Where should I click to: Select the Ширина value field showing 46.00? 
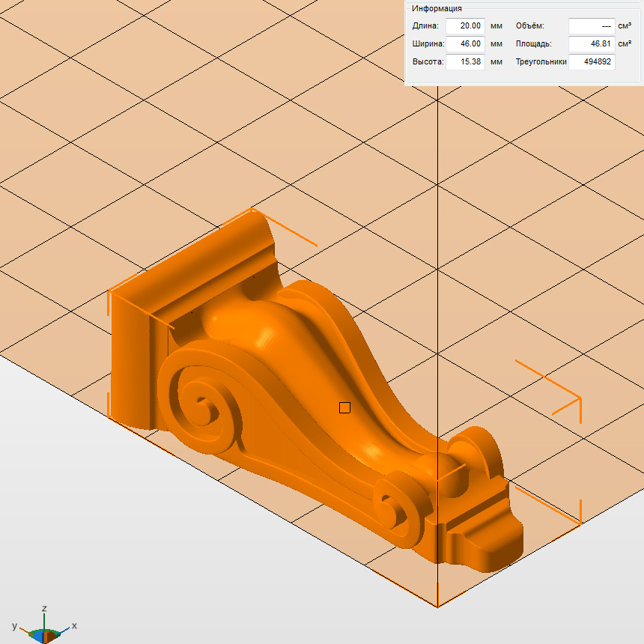click(x=465, y=43)
